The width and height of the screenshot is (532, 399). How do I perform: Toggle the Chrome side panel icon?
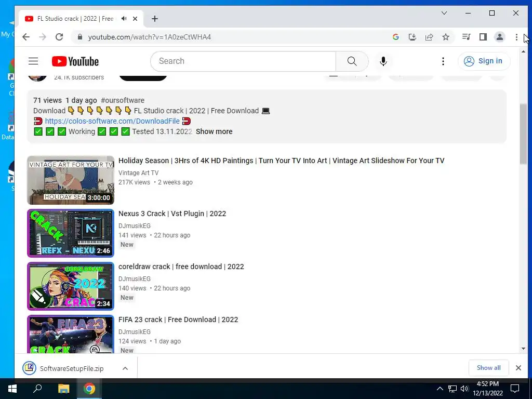[483, 37]
